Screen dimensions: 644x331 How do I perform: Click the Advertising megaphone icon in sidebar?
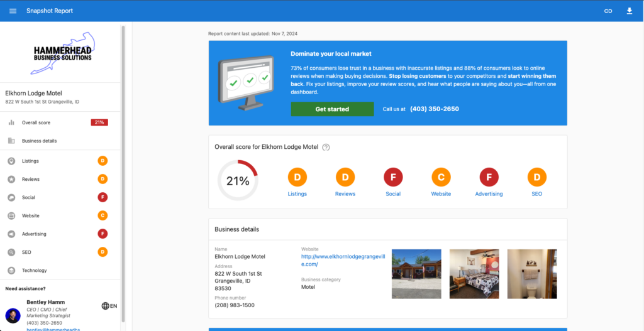click(11, 234)
